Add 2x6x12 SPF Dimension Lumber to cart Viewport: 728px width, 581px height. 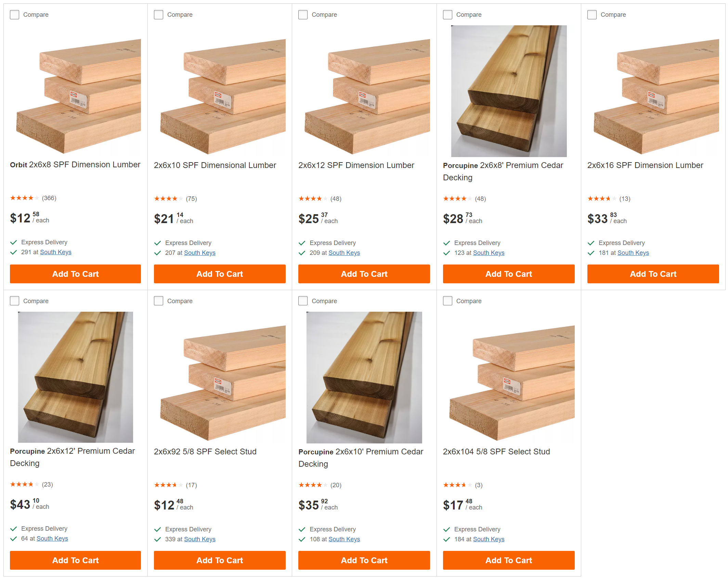coord(364,274)
